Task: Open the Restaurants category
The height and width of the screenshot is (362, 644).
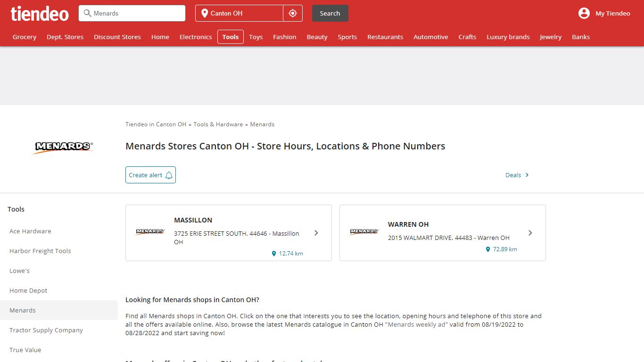Action: pyautogui.click(x=385, y=37)
